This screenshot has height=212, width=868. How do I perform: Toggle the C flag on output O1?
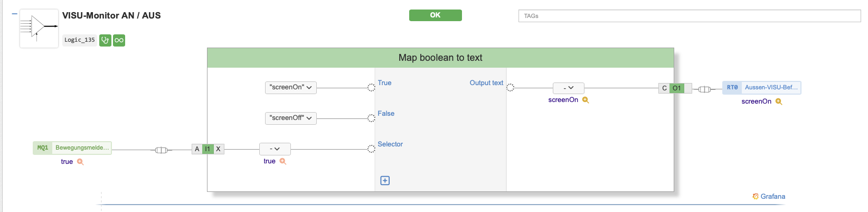tap(664, 88)
